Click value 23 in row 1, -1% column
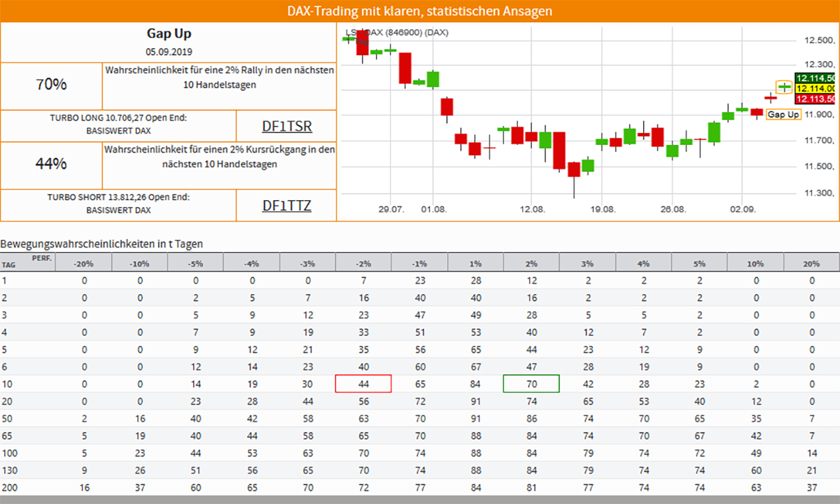The image size is (840, 504). [x=419, y=281]
